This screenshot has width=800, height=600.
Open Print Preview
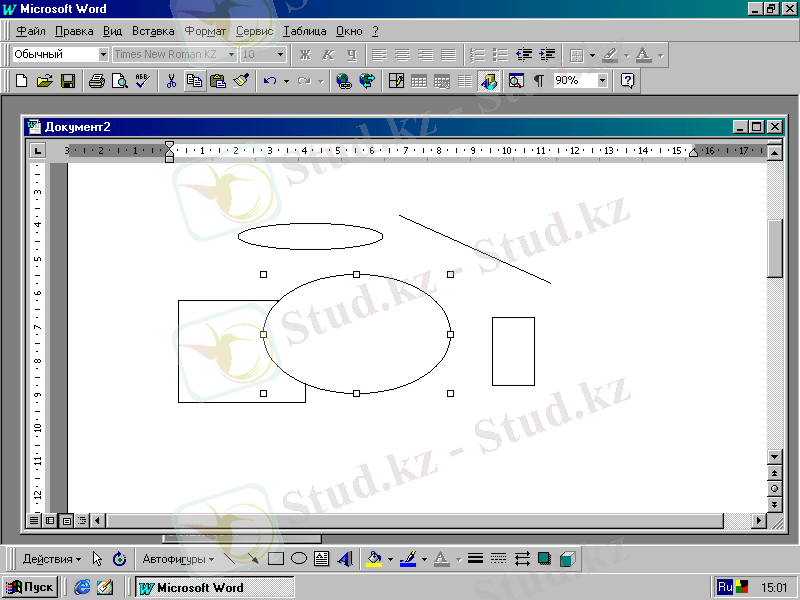119,81
